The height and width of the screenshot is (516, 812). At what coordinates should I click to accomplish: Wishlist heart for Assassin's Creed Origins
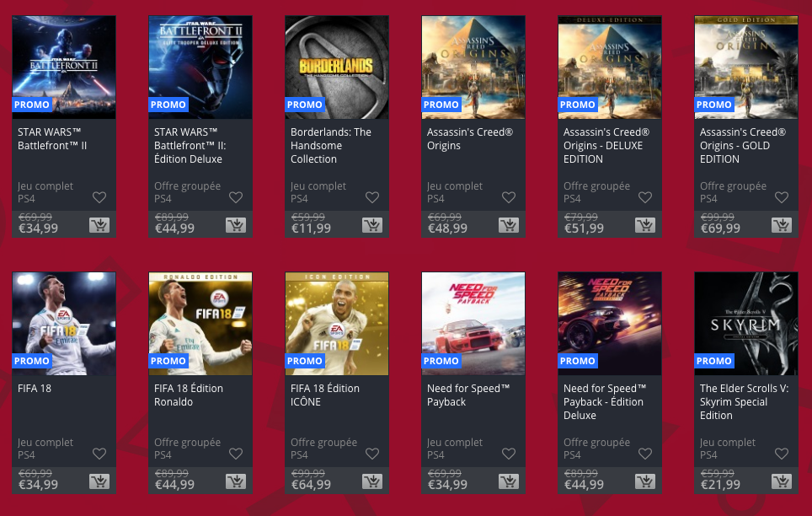tap(509, 197)
